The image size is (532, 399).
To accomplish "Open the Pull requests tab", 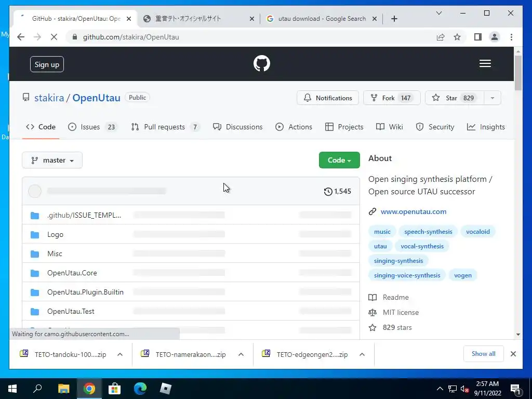I will [x=165, y=127].
